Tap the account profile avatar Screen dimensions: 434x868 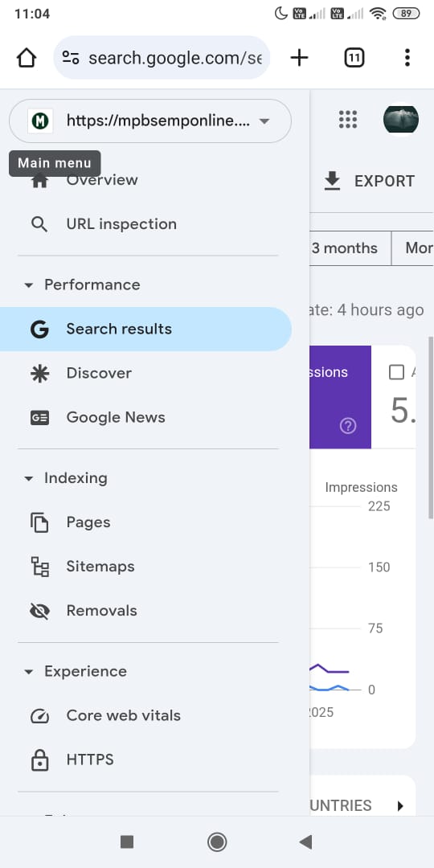click(401, 120)
